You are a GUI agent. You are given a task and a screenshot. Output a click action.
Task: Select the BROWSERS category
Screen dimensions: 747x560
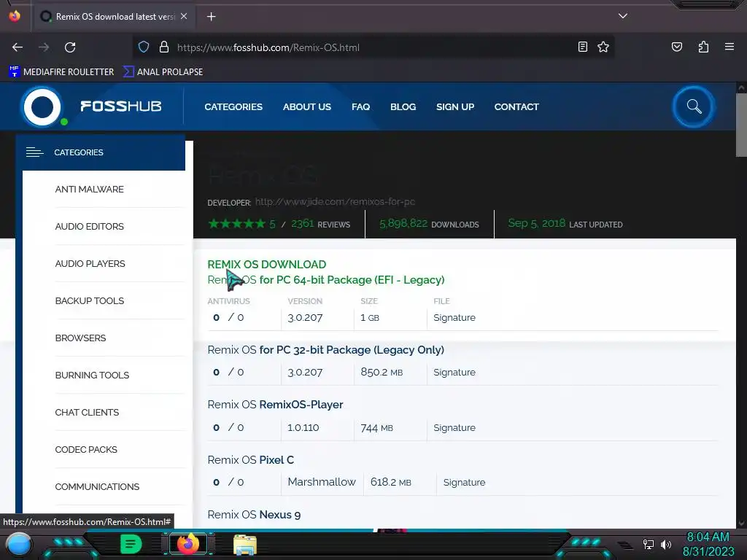[x=80, y=338]
